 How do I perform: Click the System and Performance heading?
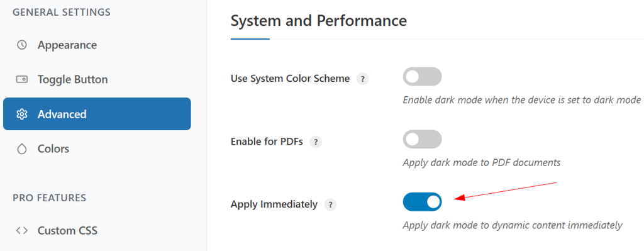tap(319, 21)
